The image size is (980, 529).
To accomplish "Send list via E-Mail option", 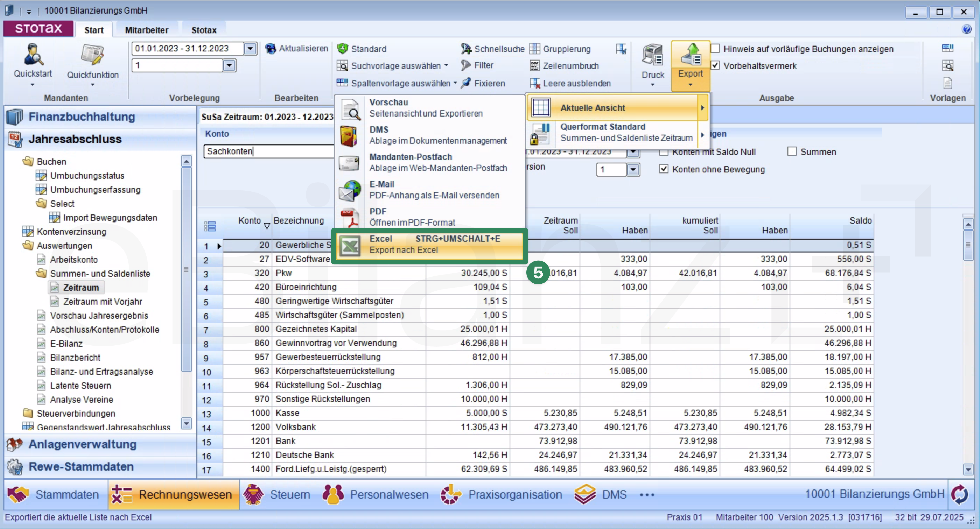I will [x=430, y=190].
